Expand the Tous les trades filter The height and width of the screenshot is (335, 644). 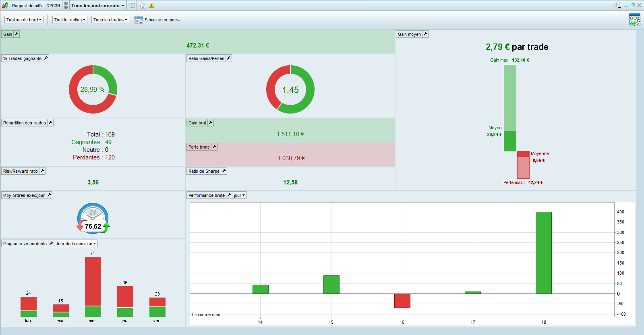coord(110,20)
